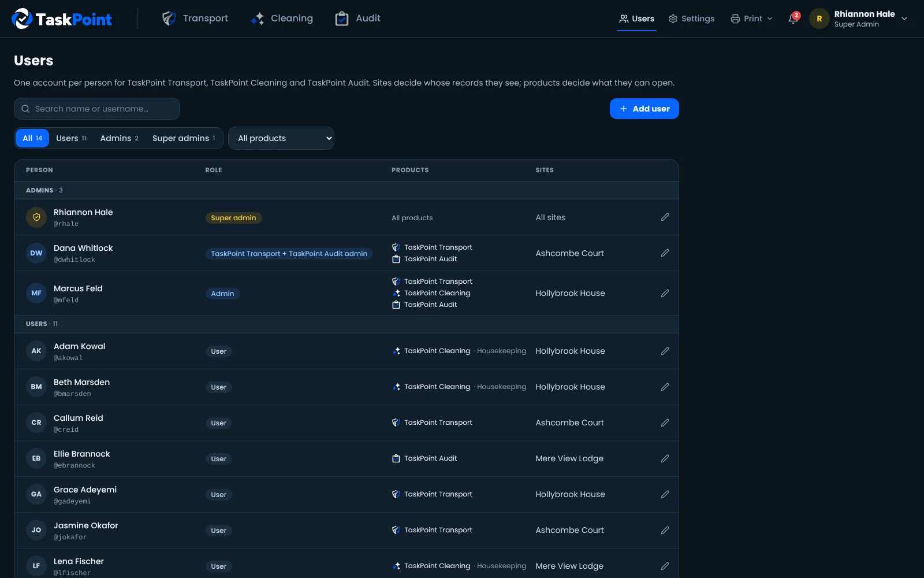Open the notifications bell
Viewport: 924px width, 578px height.
[794, 18]
